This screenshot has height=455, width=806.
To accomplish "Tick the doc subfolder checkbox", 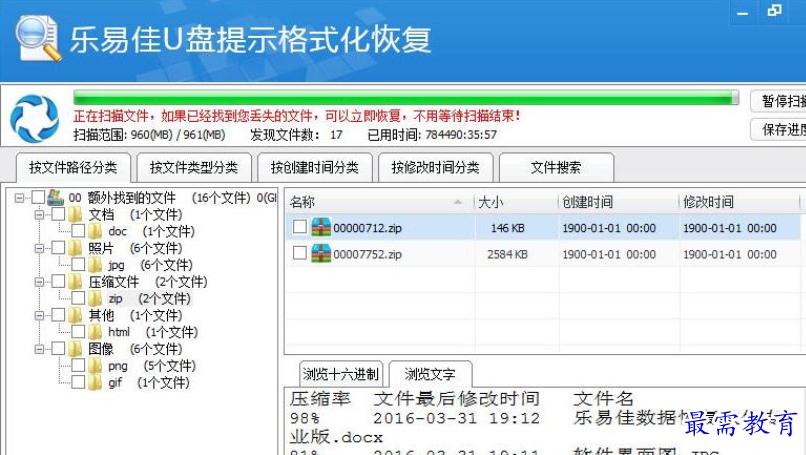I will click(x=78, y=231).
